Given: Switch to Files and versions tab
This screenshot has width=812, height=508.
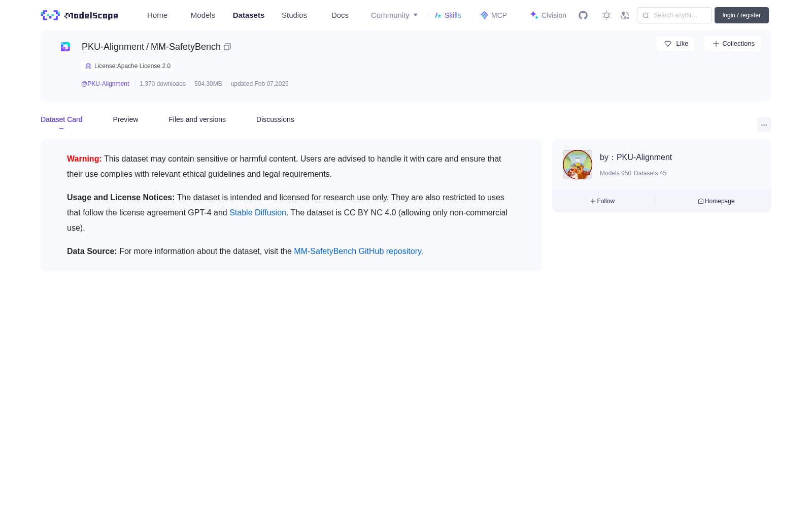Looking at the screenshot, I should [197, 119].
